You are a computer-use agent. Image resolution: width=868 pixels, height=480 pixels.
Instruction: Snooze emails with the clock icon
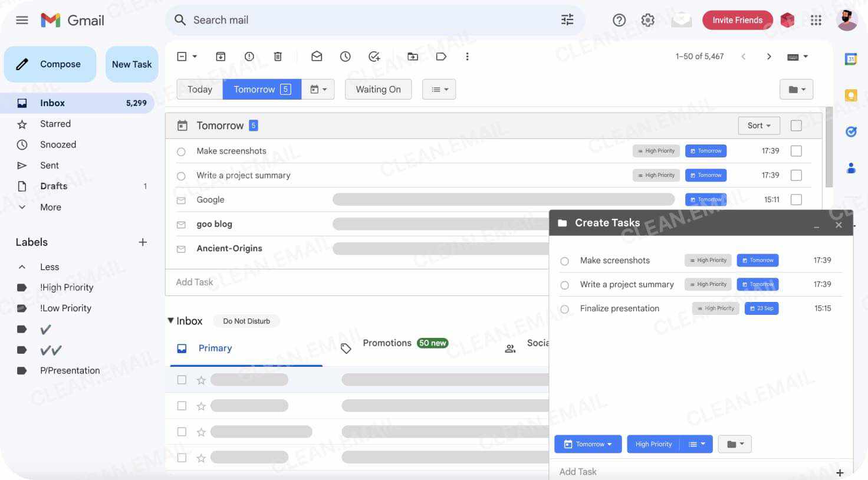click(x=345, y=56)
